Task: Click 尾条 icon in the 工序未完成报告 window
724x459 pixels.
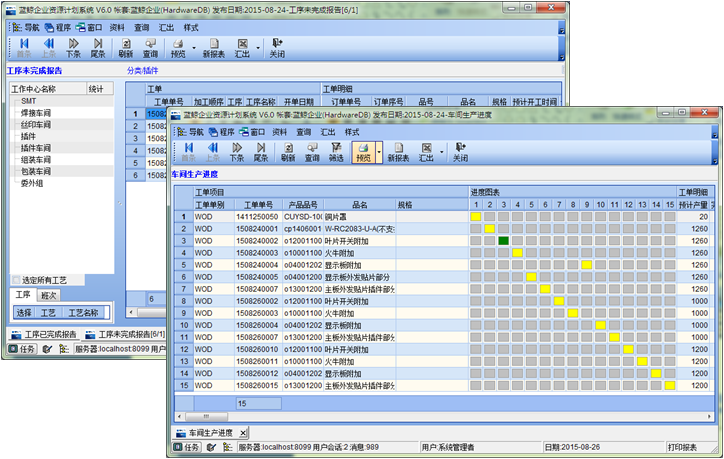Action: (x=97, y=48)
